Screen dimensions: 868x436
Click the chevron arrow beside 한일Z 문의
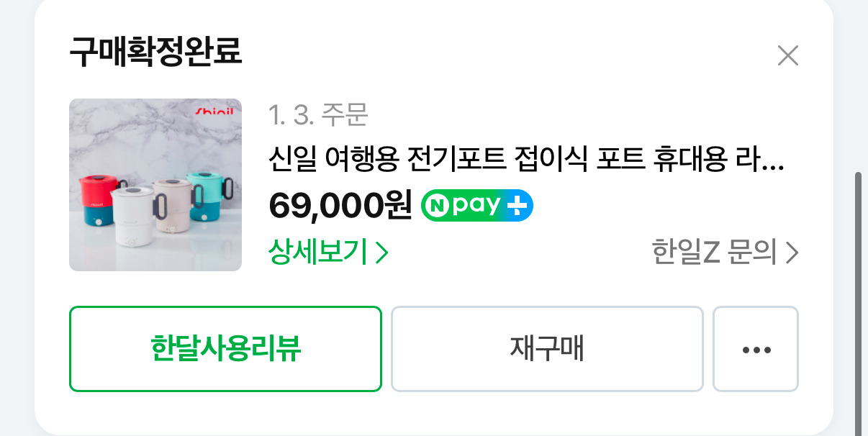pos(792,253)
